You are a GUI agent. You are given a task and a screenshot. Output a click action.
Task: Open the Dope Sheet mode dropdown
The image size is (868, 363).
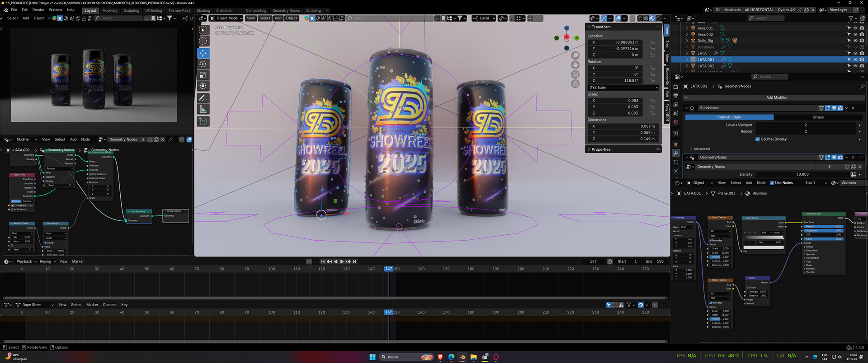[x=35, y=305]
